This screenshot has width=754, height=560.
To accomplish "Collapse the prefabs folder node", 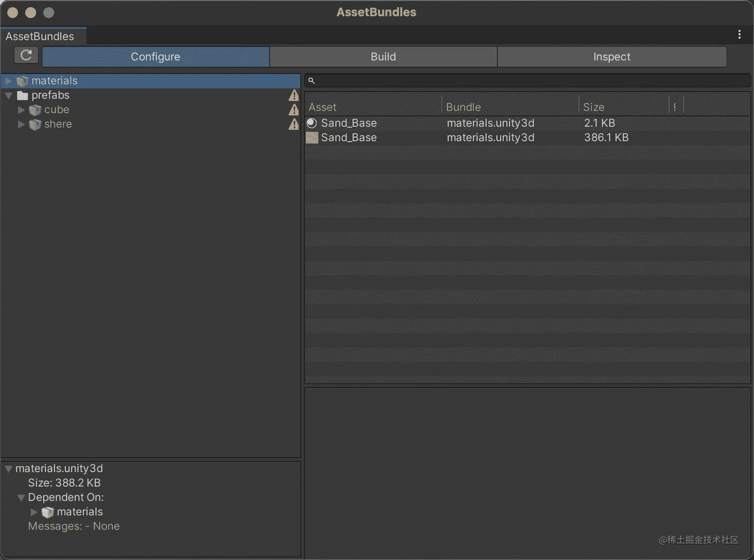I will click(8, 95).
